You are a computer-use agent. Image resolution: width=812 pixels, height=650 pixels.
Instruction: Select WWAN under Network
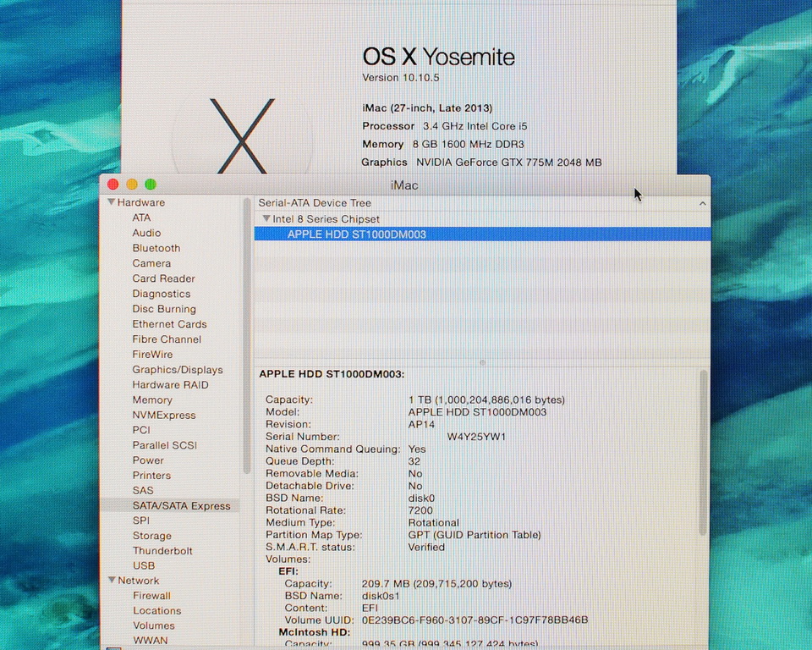pyautogui.click(x=151, y=641)
